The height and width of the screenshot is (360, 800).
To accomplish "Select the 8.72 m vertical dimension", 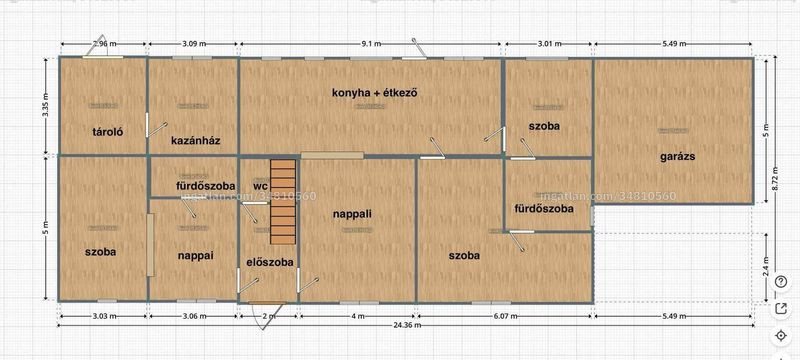I will [776, 179].
